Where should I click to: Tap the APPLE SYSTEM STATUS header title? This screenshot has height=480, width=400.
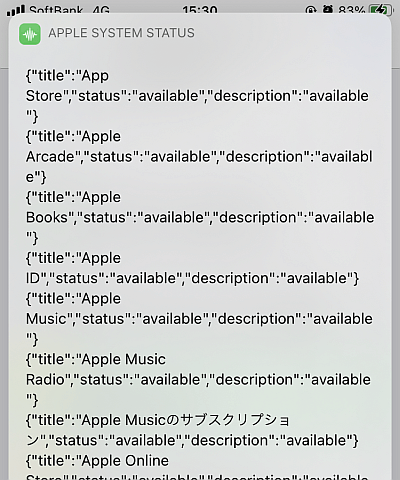121,33
